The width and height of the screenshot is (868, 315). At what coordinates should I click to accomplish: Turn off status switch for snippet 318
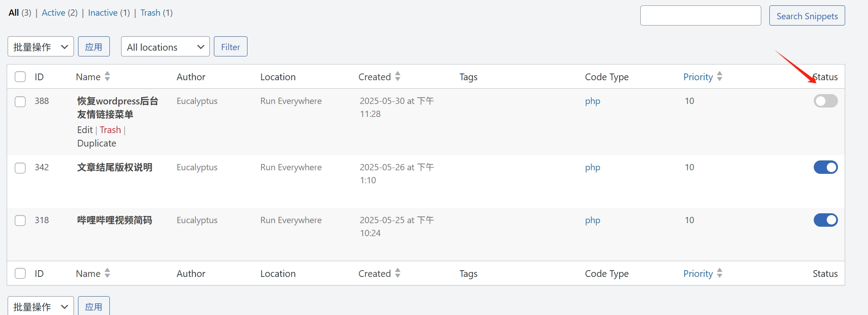tap(825, 220)
